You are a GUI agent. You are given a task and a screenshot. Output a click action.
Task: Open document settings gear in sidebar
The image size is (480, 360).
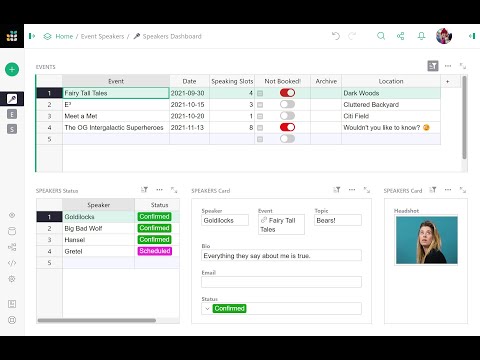[12, 279]
